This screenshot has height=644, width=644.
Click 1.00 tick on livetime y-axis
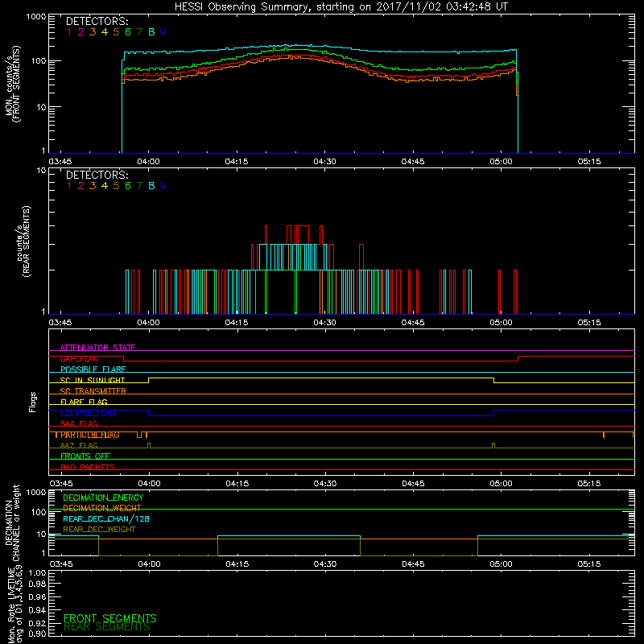[x=37, y=573]
